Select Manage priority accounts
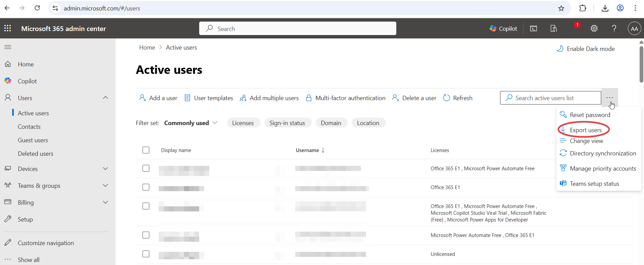Viewport: 644px width, 265px height. (599, 169)
